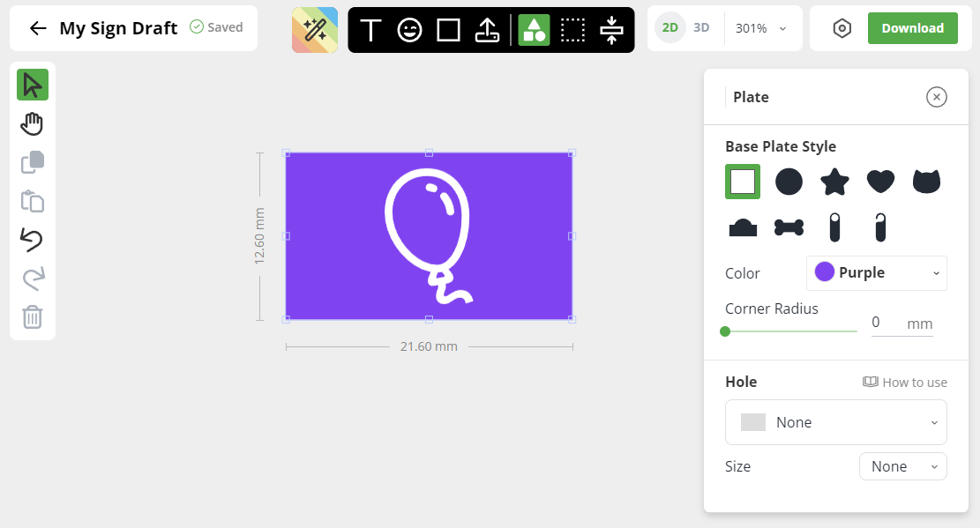The width and height of the screenshot is (980, 528).
Task: Choose the circle base plate style
Action: (789, 182)
